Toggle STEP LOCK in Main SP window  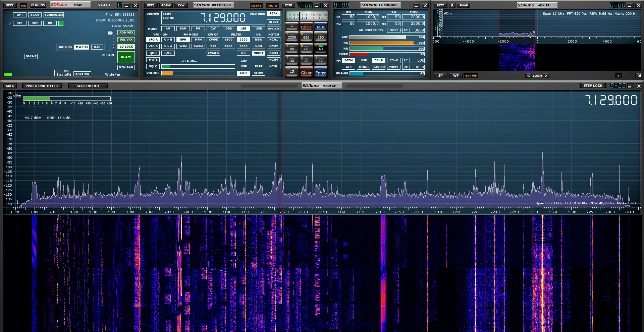[593, 86]
